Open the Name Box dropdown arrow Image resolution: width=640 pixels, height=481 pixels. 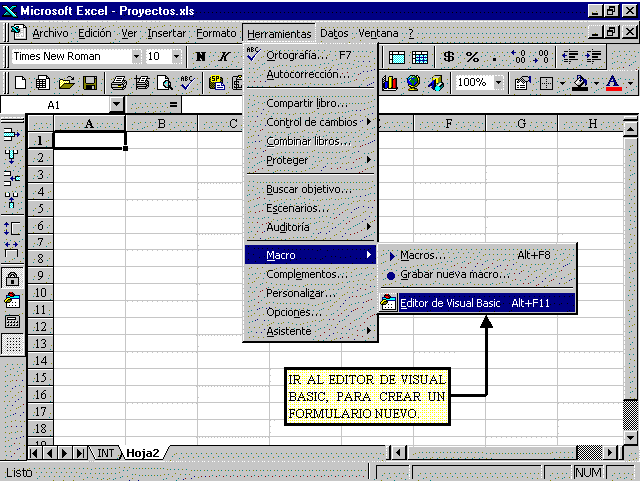117,105
